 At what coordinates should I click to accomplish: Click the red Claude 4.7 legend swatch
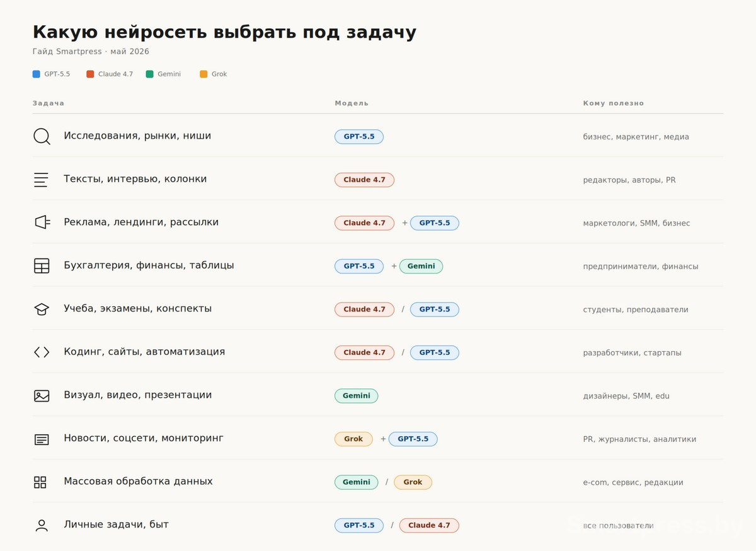(90, 74)
